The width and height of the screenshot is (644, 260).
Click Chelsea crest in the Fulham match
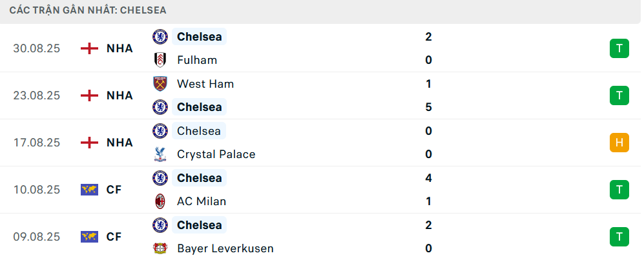(160, 37)
